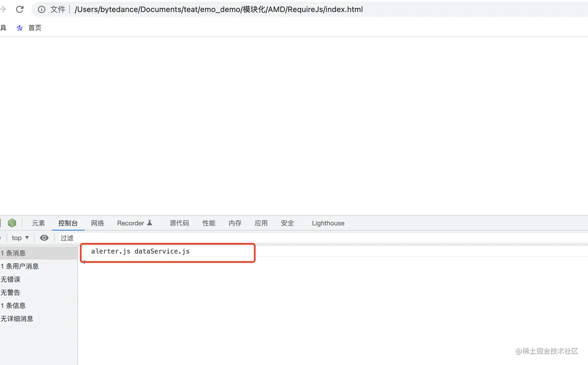
Task: Switch to the 元素 tab
Action: click(38, 223)
